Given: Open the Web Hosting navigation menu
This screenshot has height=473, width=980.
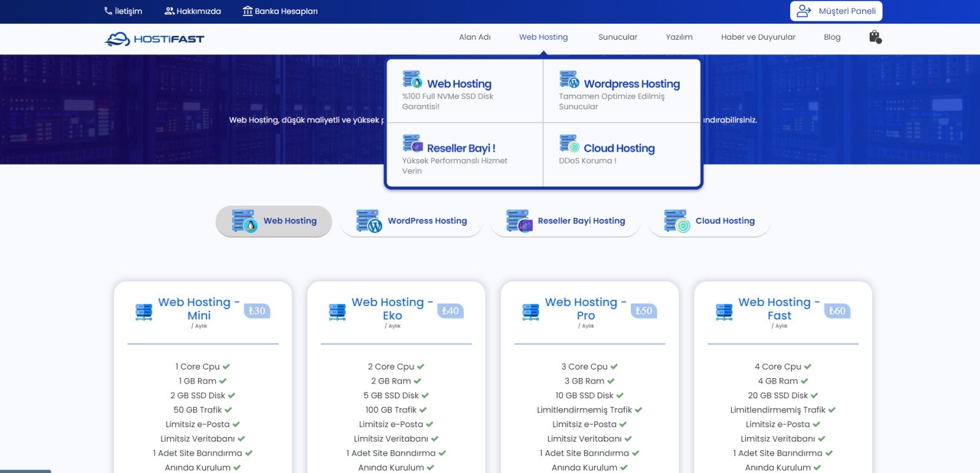Looking at the screenshot, I should click(543, 37).
